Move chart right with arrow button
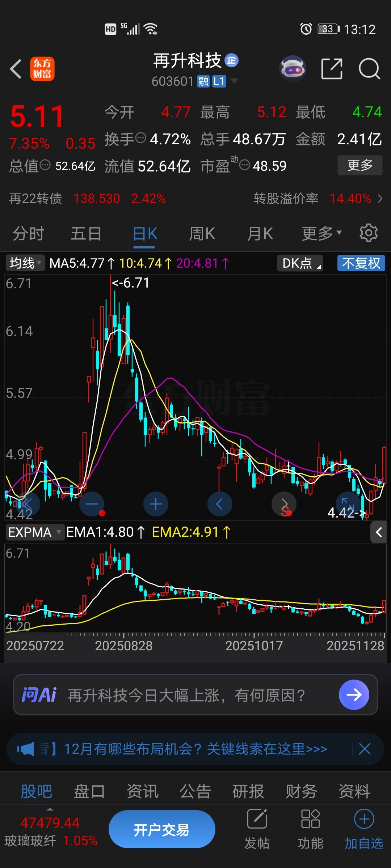 tap(284, 504)
